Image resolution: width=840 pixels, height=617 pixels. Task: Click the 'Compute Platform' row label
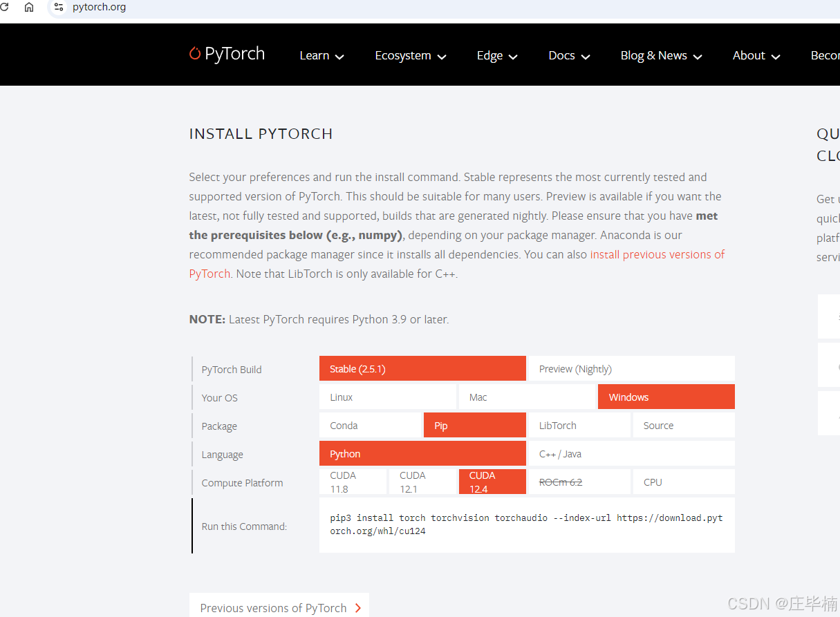242,483
